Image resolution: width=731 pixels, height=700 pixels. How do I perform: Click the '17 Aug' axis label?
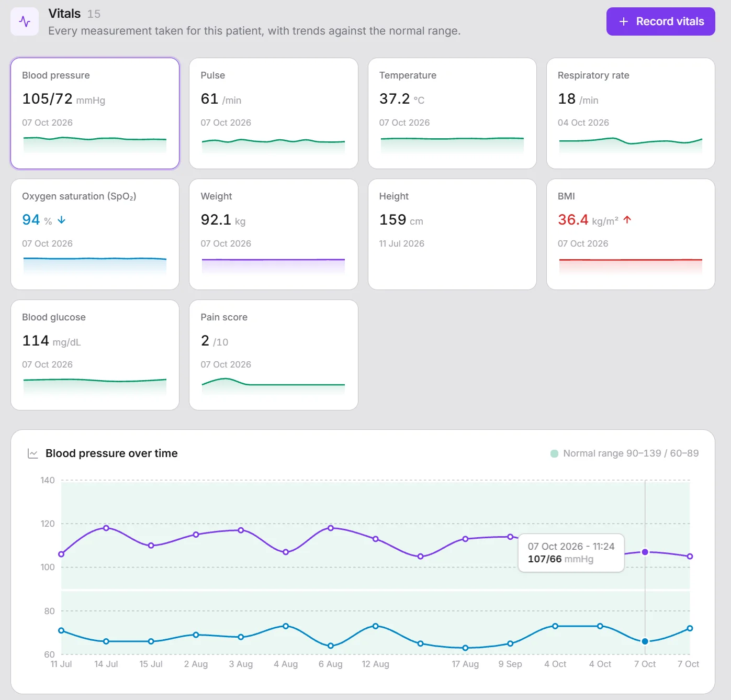point(465,664)
